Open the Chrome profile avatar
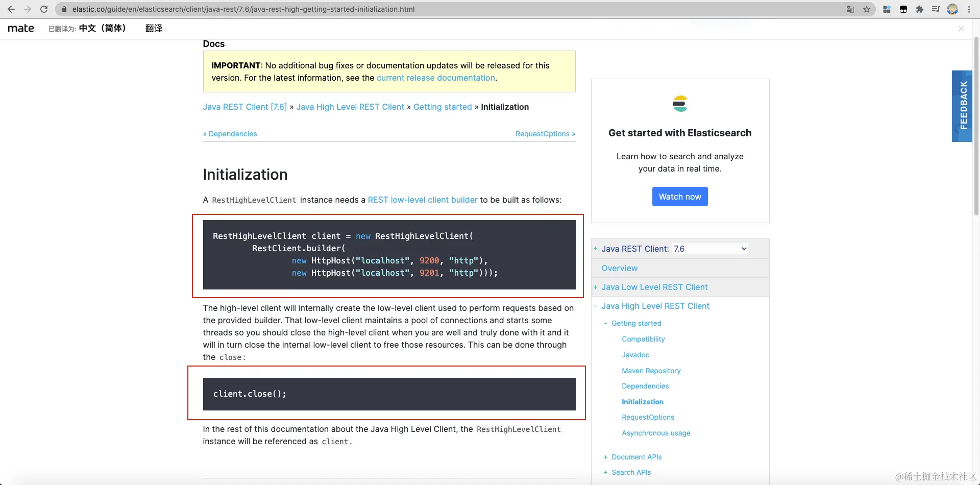Image resolution: width=980 pixels, height=485 pixels. (952, 9)
